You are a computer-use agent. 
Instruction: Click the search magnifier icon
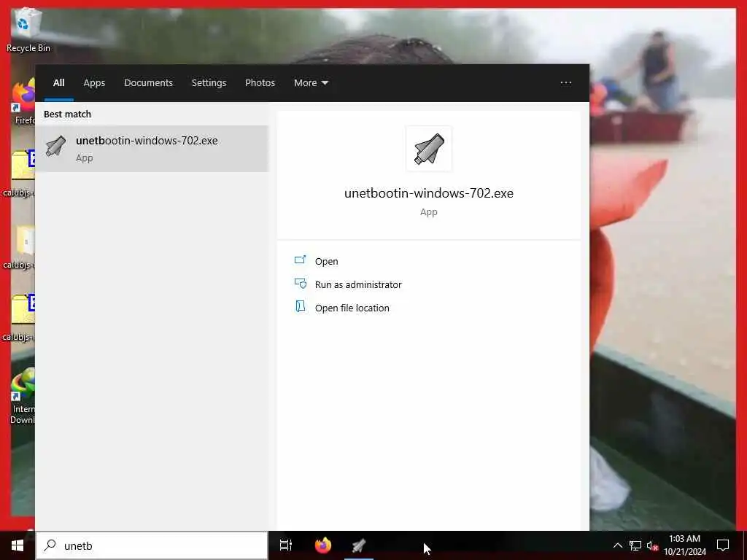[50, 545]
